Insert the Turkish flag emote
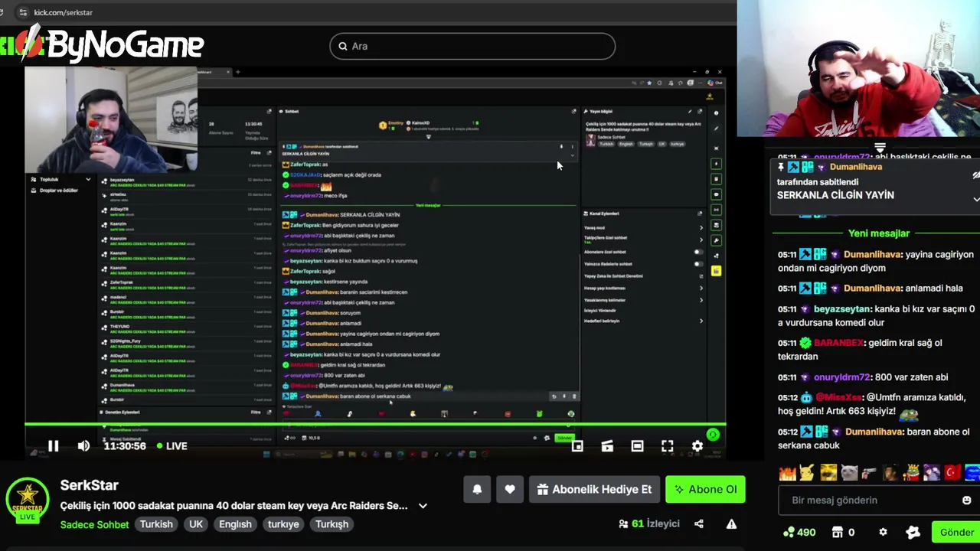The image size is (980, 551). pyautogui.click(x=952, y=473)
